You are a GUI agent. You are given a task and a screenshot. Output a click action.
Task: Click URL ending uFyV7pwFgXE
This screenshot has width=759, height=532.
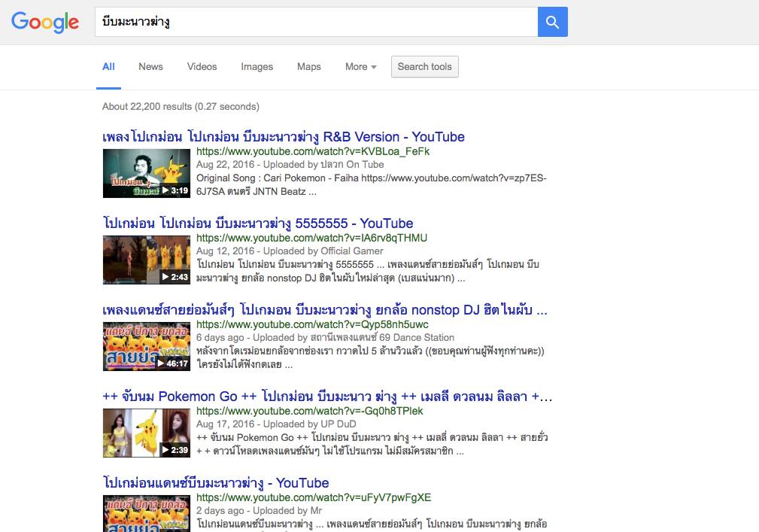click(314, 497)
